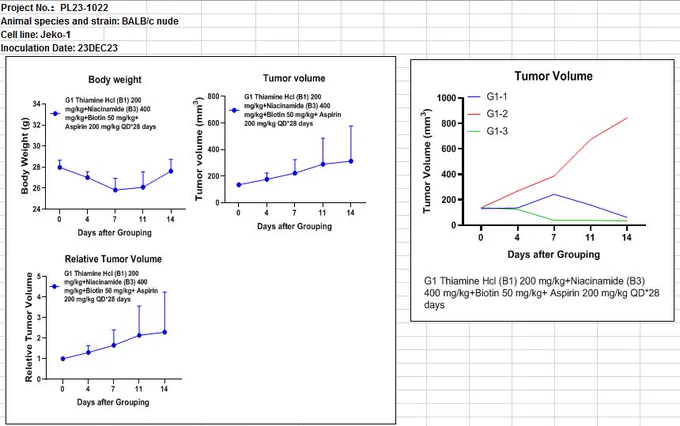This screenshot has height=426, width=680.
Task: Select the Cell line: Jeko-1 cell
Action: tap(36, 34)
